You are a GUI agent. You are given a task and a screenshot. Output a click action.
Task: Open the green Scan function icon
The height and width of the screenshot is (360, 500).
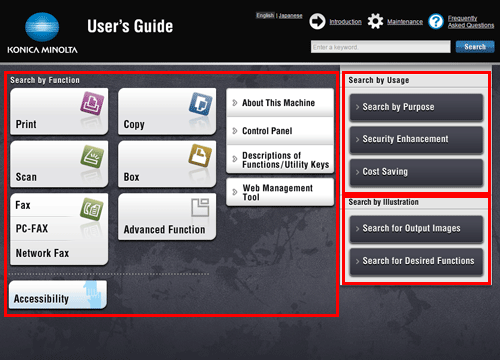coord(92,156)
